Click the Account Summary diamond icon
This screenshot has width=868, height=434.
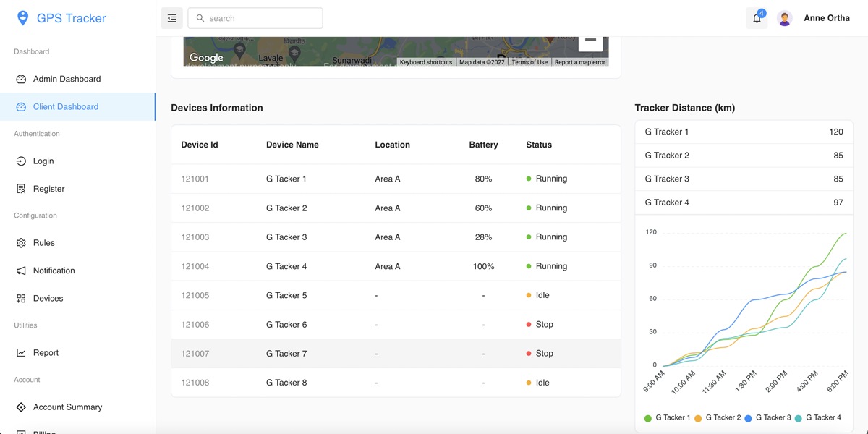coord(21,407)
